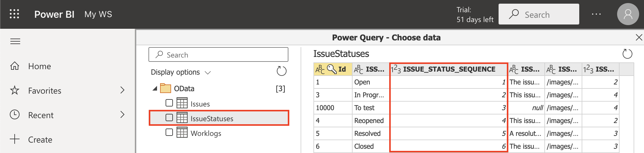
Task: Open the Display options dropdown
Action: (181, 73)
